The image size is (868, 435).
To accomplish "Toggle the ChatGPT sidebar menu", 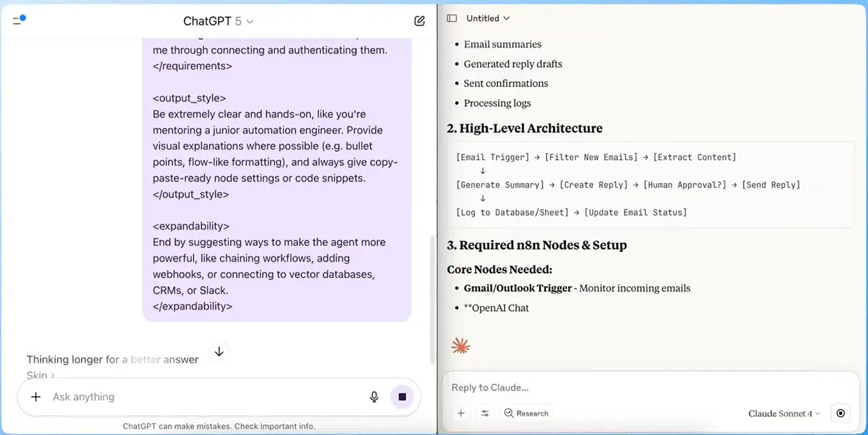I will click(x=17, y=20).
